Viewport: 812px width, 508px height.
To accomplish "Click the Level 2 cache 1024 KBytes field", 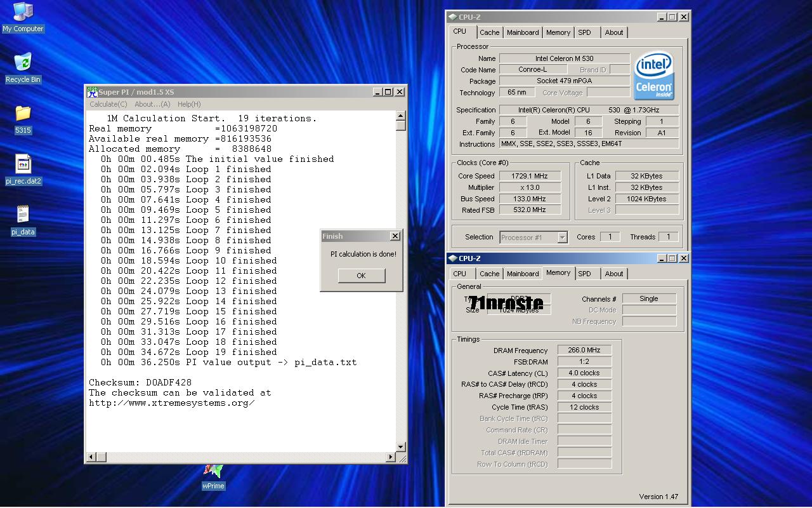I will (x=647, y=199).
